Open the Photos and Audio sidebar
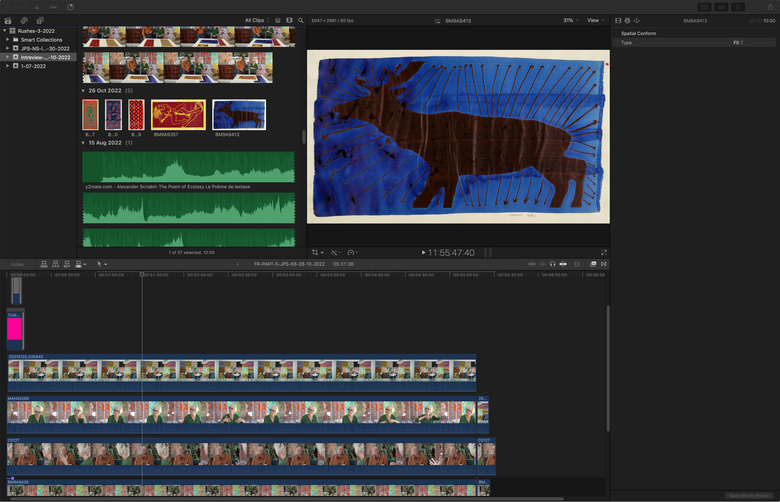The image size is (780, 502). [23, 20]
